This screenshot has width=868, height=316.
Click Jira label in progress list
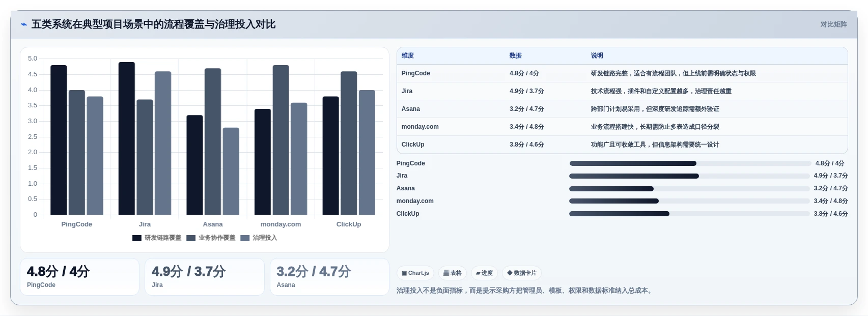[402, 176]
